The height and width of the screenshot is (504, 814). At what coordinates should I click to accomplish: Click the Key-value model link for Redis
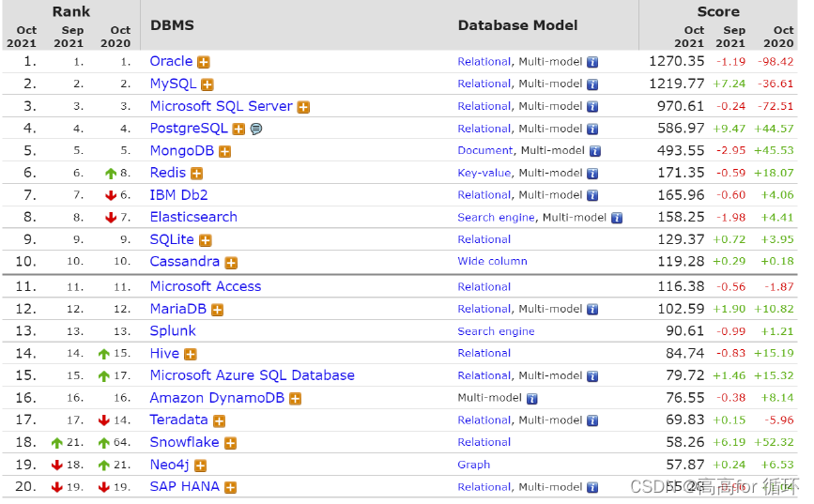(484, 173)
